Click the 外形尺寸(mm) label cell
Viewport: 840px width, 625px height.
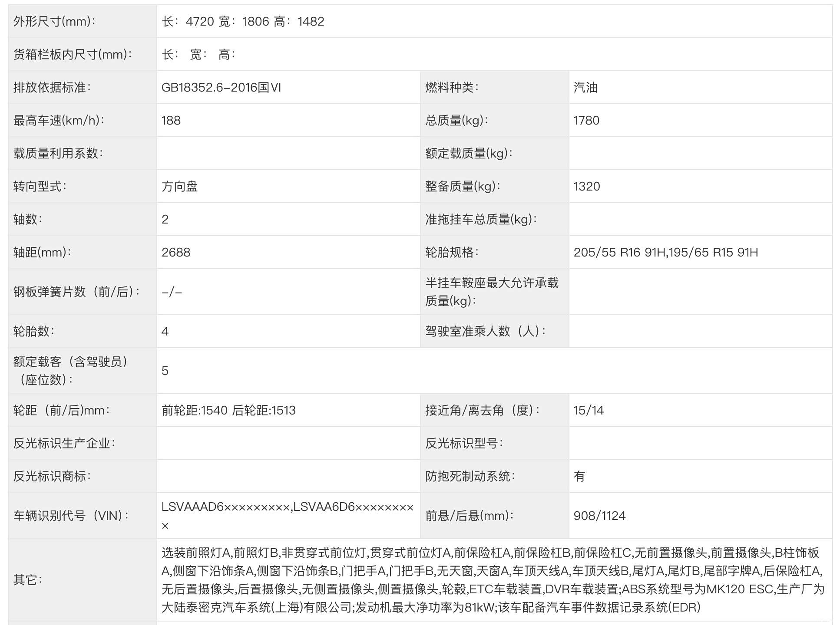tap(54, 21)
